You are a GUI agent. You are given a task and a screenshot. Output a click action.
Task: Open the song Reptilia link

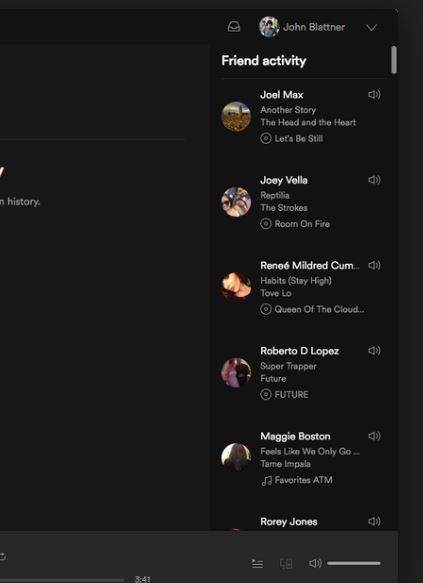pos(275,196)
